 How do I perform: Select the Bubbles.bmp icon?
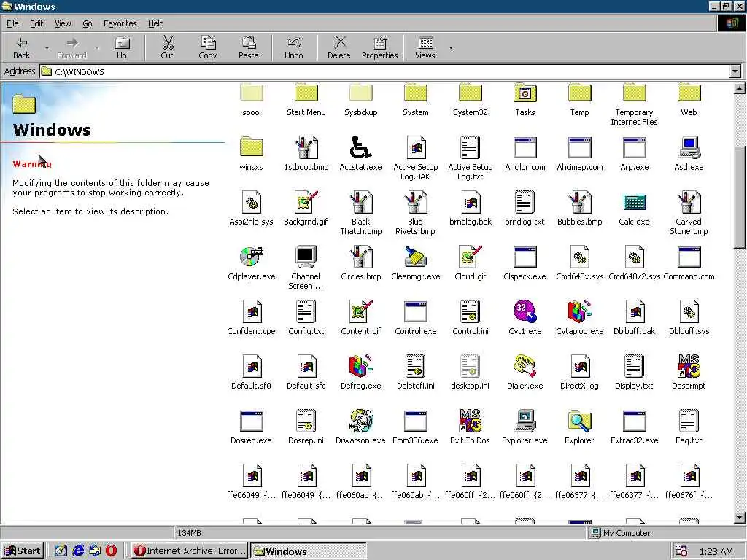coord(579,203)
